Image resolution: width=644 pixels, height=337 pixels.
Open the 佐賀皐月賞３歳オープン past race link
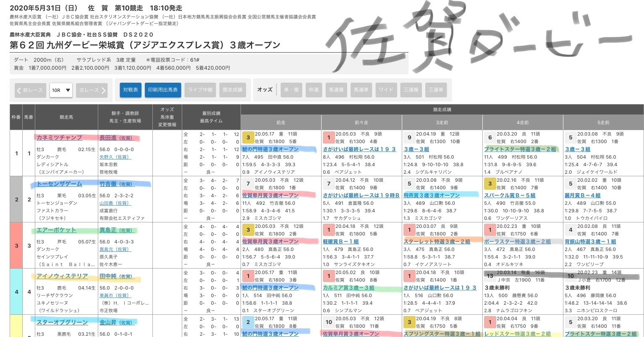pos(273,195)
